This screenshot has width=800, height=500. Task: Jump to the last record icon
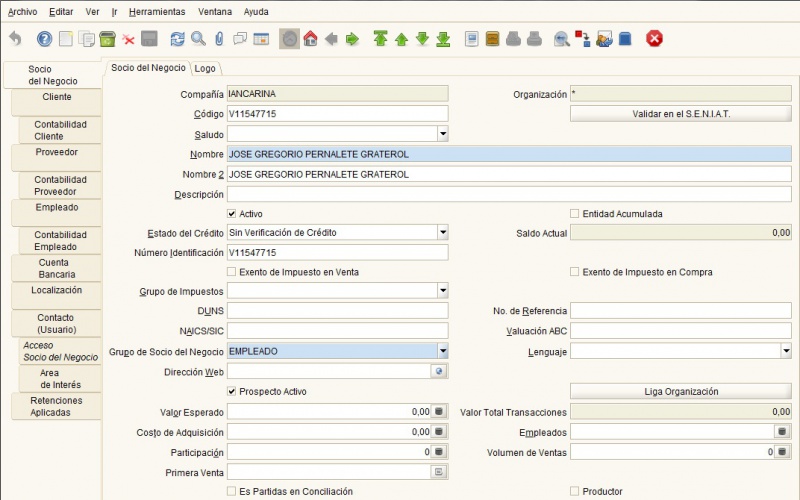point(443,39)
